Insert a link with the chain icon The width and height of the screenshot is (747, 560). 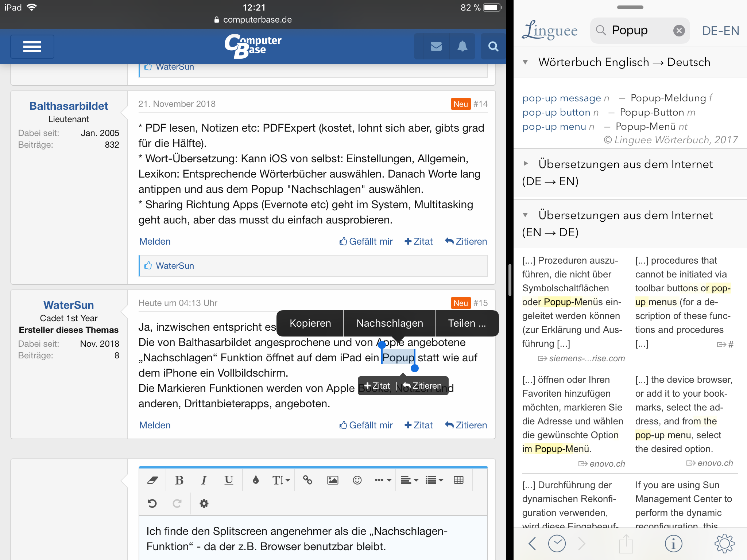click(307, 480)
